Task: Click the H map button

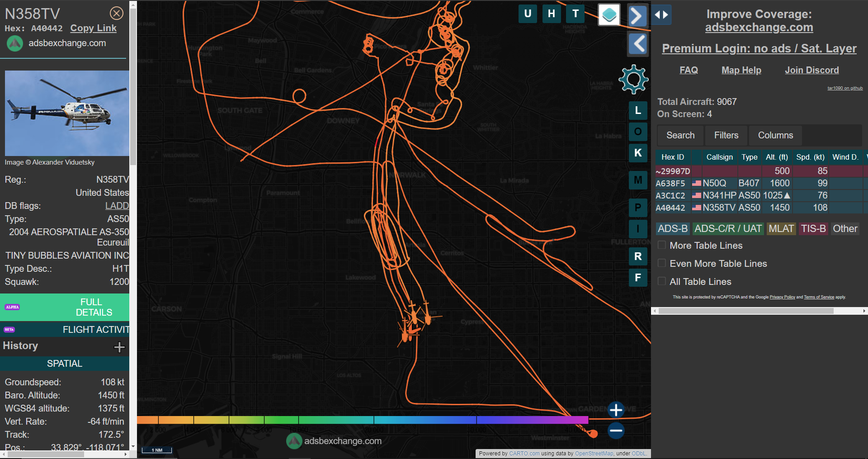Action: (x=552, y=14)
